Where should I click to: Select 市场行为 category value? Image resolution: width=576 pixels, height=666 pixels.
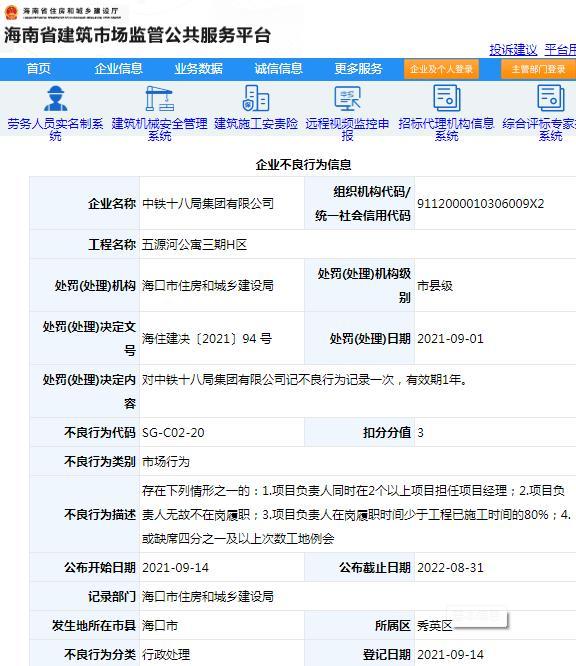click(x=166, y=461)
